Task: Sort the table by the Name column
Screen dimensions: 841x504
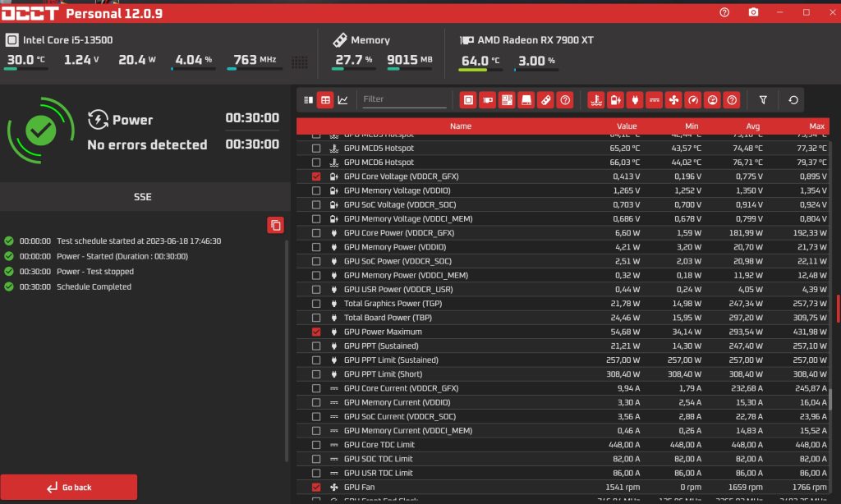Action: pos(460,126)
